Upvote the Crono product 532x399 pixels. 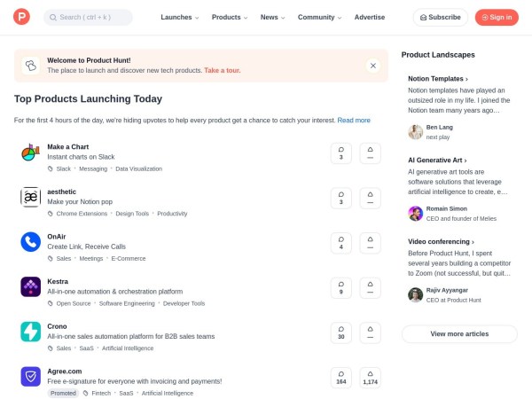370,332
